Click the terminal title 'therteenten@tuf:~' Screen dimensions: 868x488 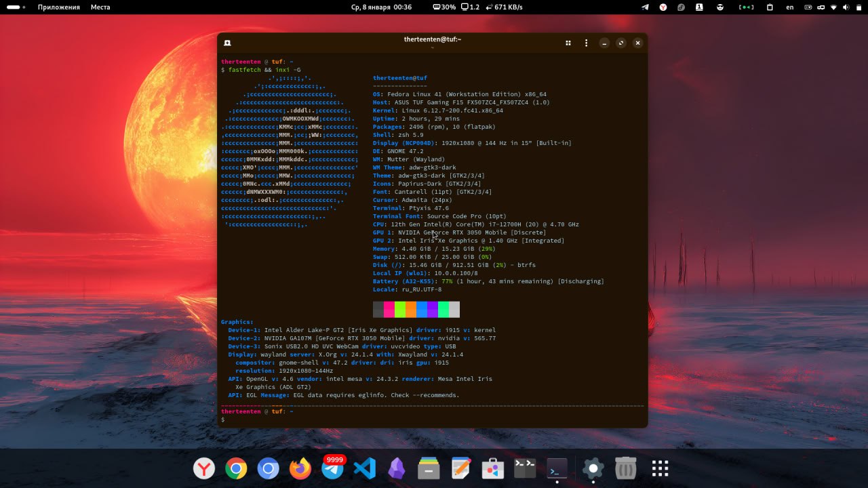click(433, 39)
